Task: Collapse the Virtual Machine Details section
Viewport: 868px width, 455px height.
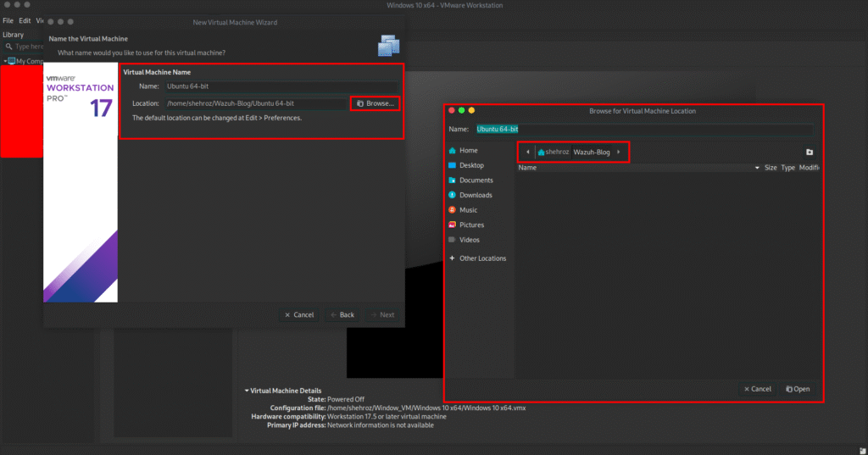Action: (x=247, y=391)
